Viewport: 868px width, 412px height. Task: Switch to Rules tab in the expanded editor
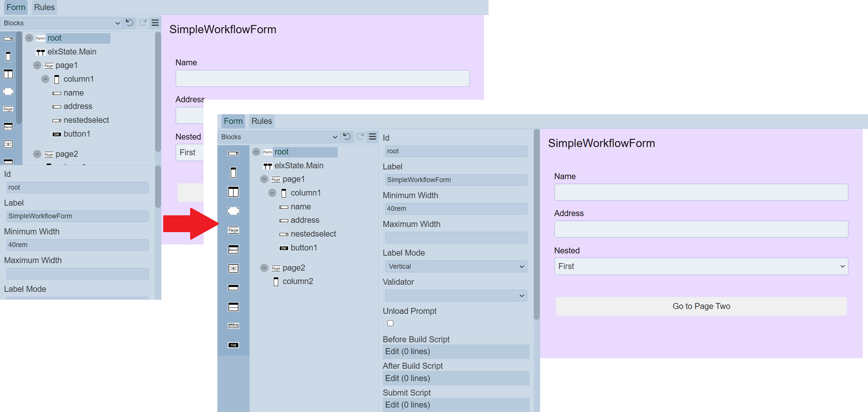point(261,121)
